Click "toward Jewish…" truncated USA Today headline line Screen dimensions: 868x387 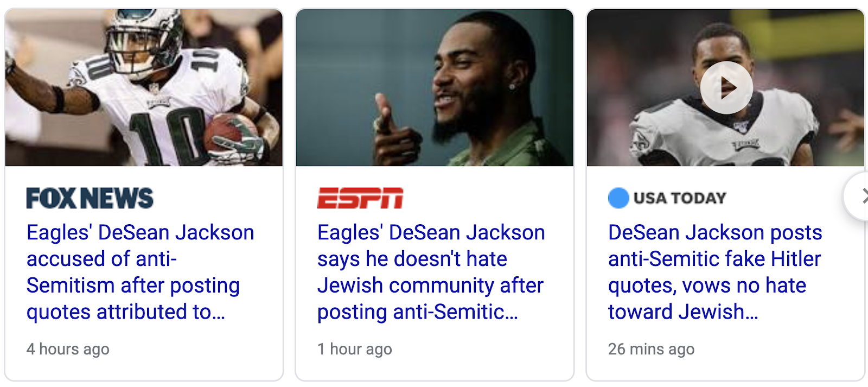pos(683,312)
